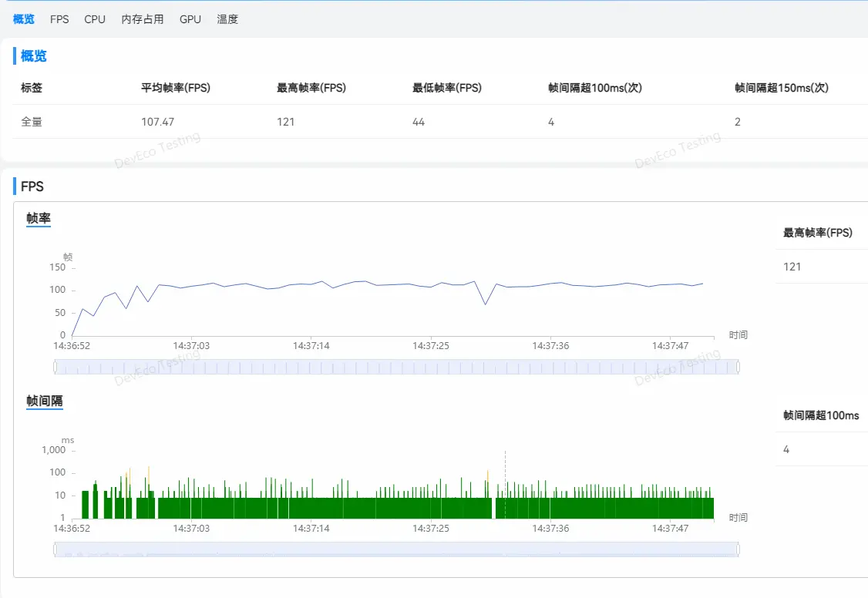Click the 帧间隔超100ms(次) column header
The image size is (868, 598).
pyautogui.click(x=594, y=88)
